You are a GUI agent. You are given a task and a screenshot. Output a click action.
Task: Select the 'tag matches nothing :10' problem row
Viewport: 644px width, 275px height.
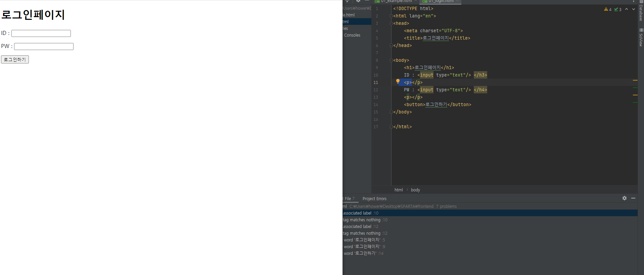point(490,220)
